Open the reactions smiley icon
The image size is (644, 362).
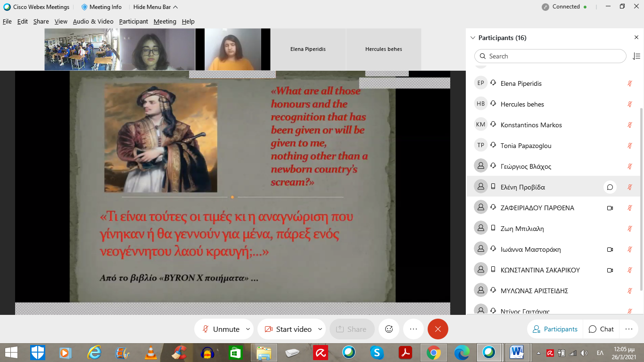pyautogui.click(x=389, y=329)
